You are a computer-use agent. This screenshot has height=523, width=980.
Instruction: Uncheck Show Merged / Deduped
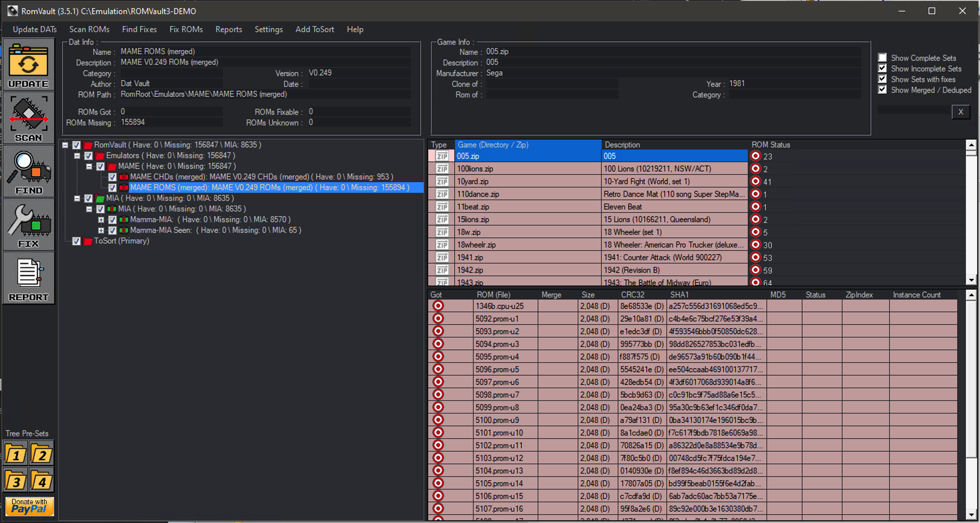[882, 89]
